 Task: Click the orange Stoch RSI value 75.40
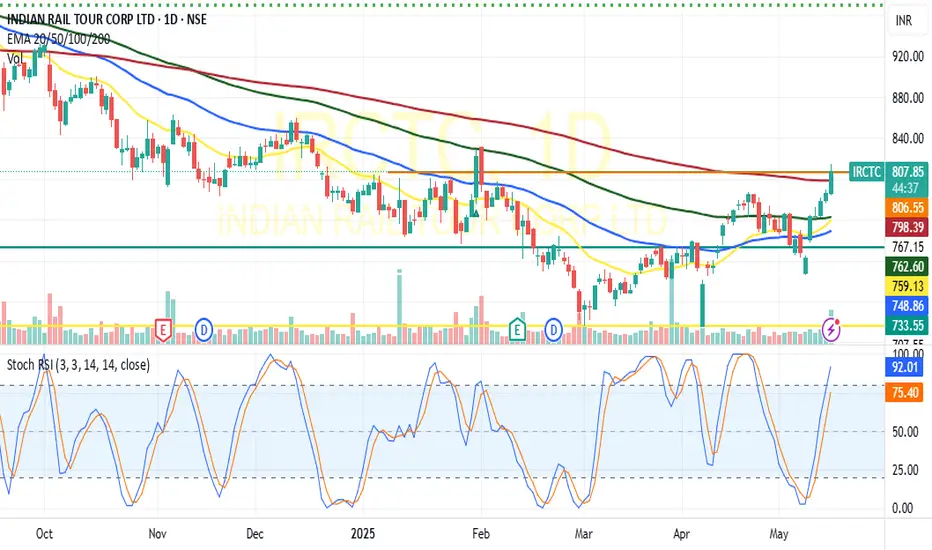click(905, 392)
